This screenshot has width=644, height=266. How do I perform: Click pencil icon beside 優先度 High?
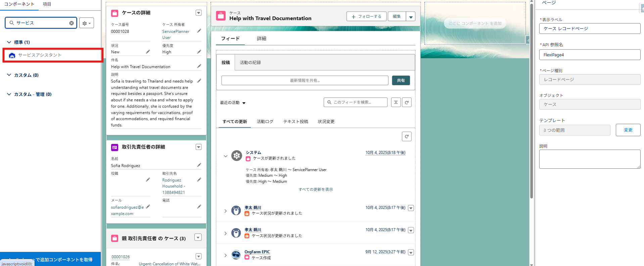[x=199, y=52]
